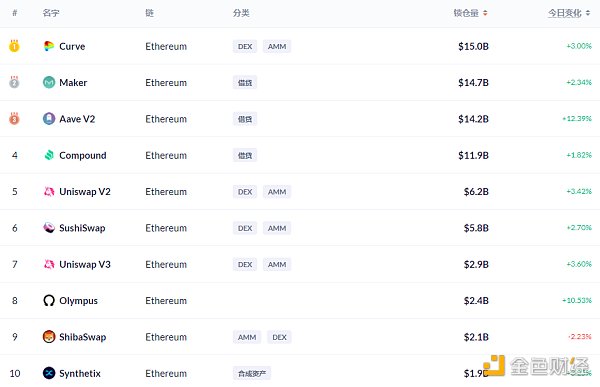The width and height of the screenshot is (600, 387).
Task: Click the ShibaSwap dog icon
Action: point(49,337)
